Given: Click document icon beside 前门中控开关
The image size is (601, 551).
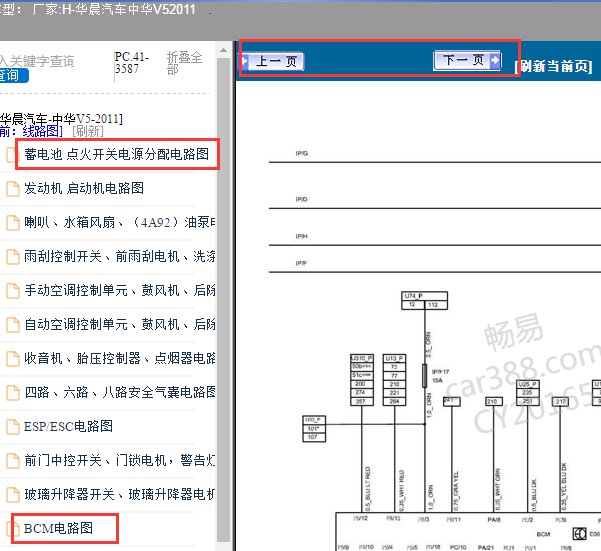Looking at the screenshot, I should coord(13,461).
